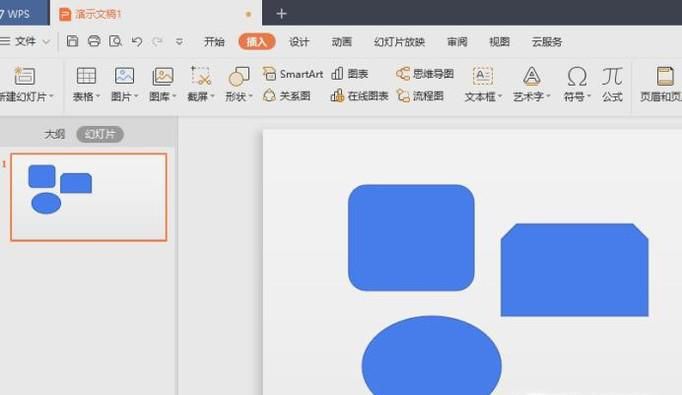Expand the 图库 dropdown arrow

[174, 96]
